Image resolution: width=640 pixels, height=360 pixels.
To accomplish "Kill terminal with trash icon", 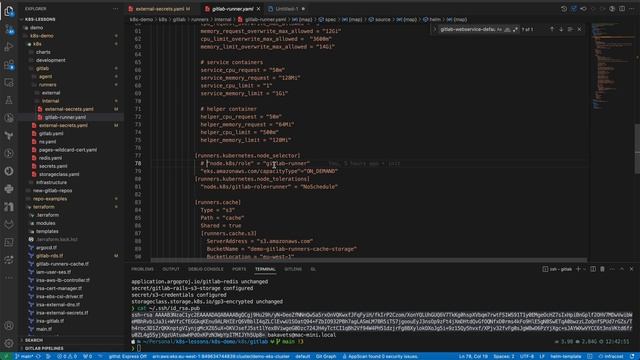I will 602,269.
